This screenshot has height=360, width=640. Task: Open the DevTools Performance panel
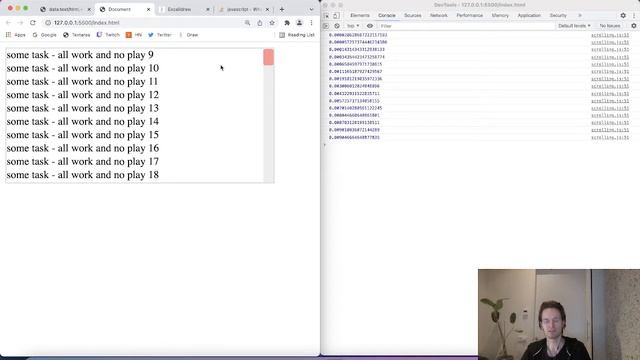click(469, 16)
